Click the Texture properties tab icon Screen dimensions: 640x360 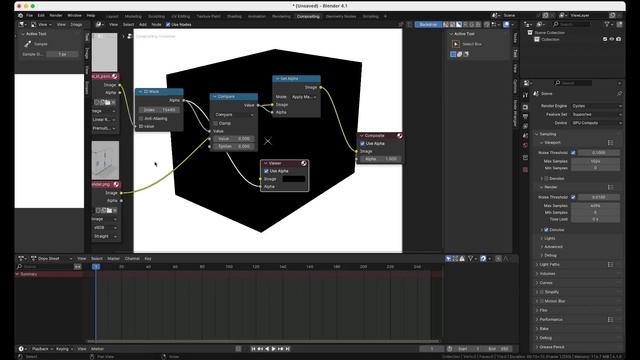525,169
